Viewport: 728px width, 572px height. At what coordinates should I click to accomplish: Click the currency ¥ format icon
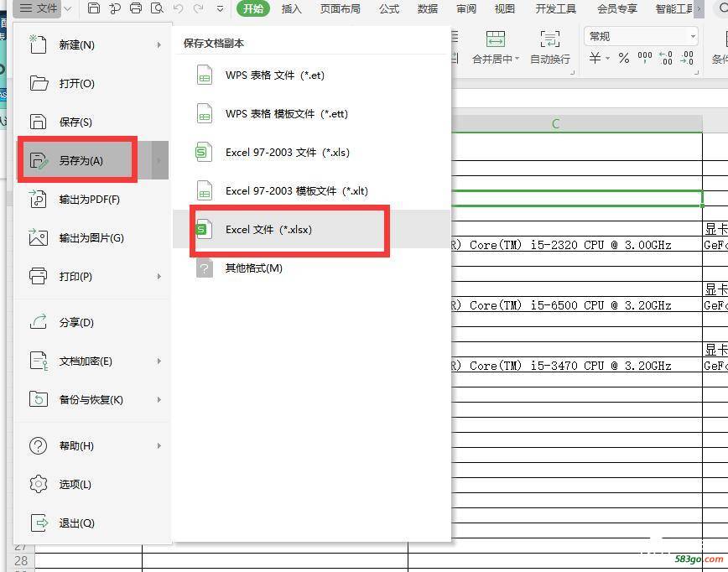595,58
